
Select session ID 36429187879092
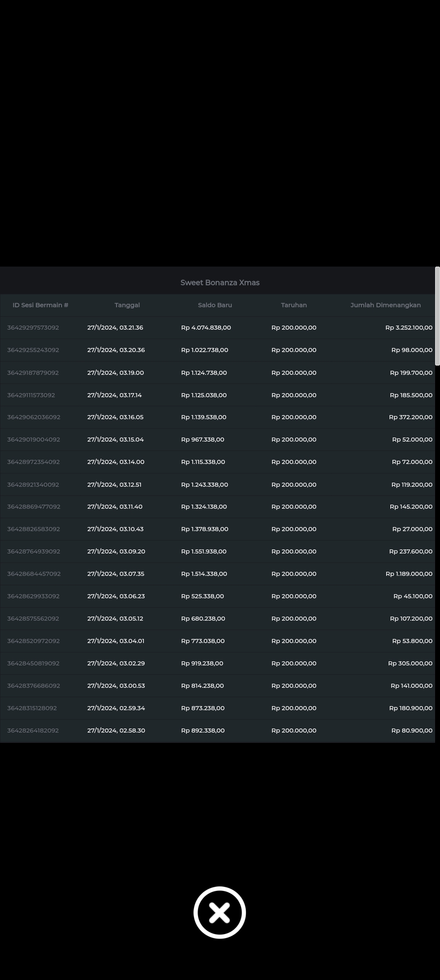33,373
